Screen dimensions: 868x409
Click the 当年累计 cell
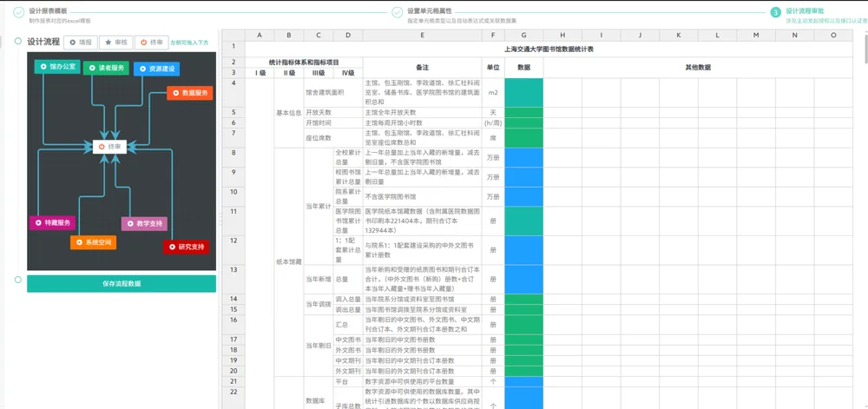click(319, 206)
